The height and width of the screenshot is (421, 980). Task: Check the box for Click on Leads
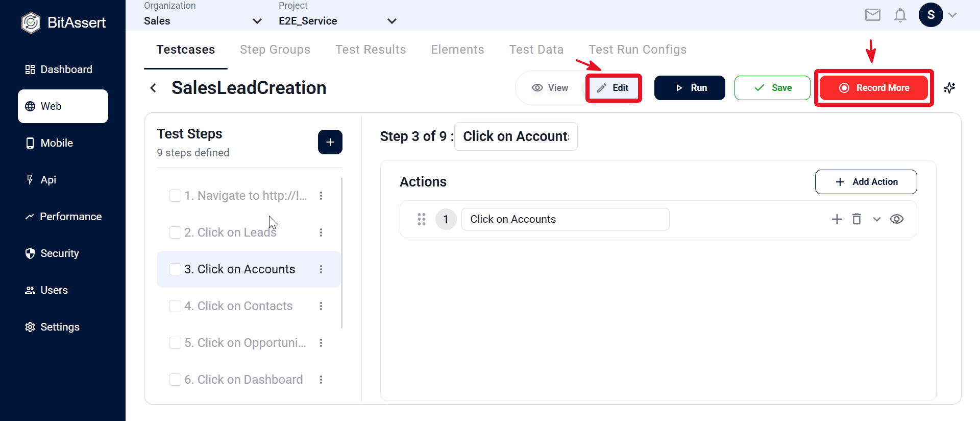point(175,232)
